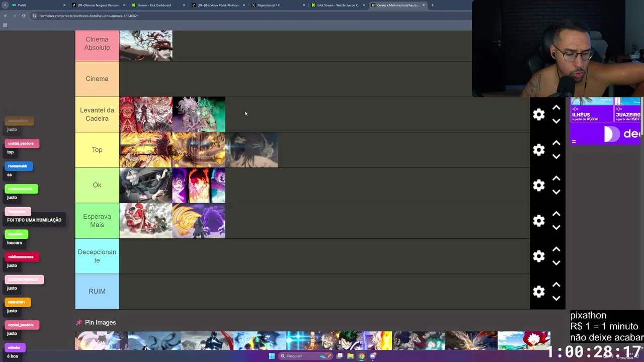This screenshot has width=644, height=362.
Task: Pick second golden image in Top tier
Action: (x=199, y=150)
